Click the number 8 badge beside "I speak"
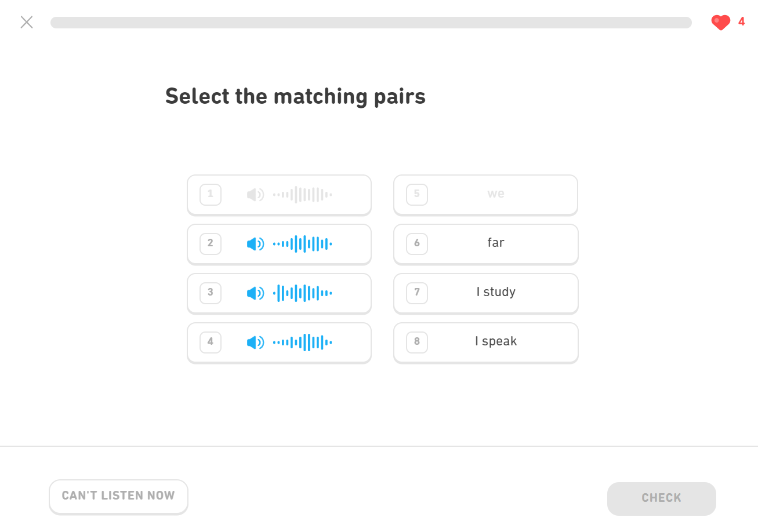Screen dimensions: 758x532 (417, 342)
